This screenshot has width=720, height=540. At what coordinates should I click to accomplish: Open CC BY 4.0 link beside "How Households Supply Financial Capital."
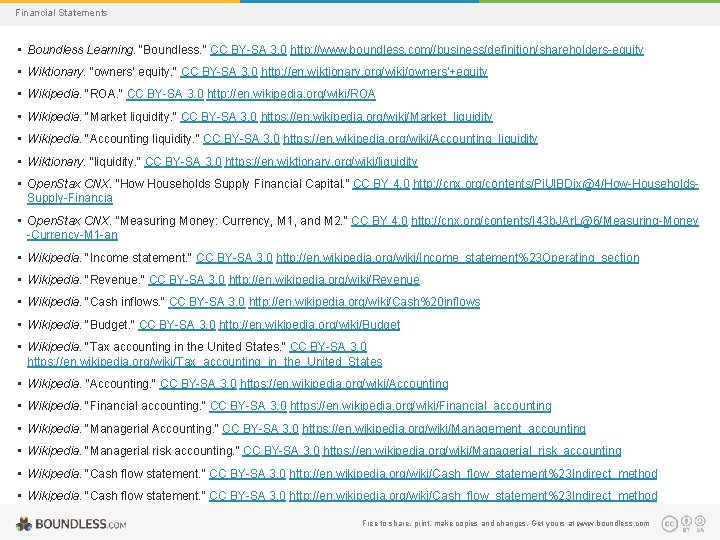(x=381, y=184)
